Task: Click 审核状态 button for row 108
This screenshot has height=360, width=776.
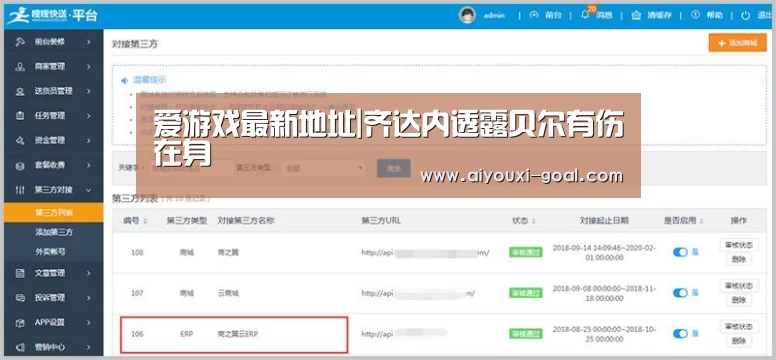Action: [738, 245]
